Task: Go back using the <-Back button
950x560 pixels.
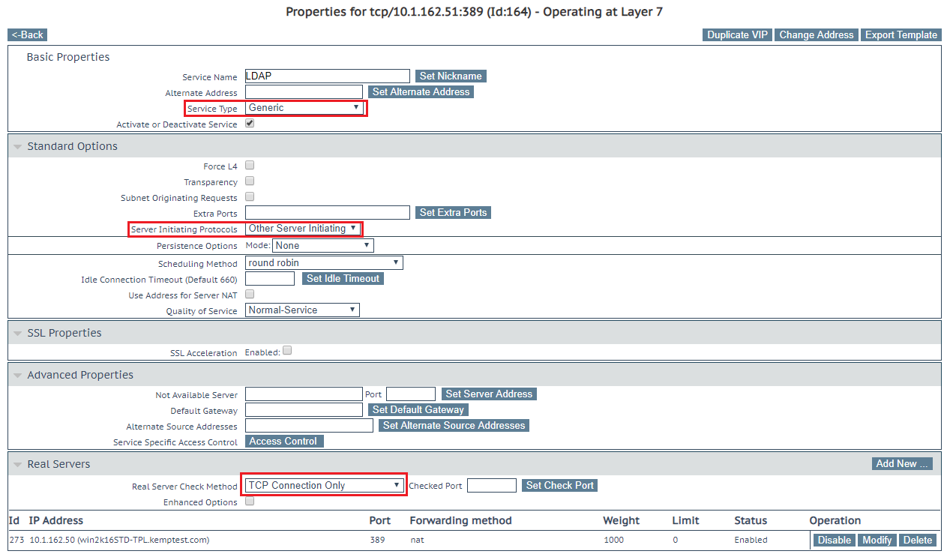Action: pos(28,35)
